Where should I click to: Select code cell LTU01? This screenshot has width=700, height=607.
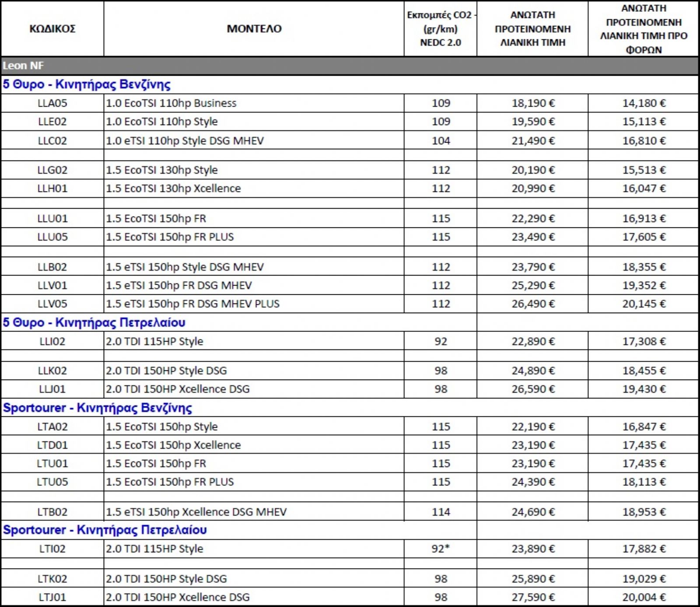pos(52,464)
